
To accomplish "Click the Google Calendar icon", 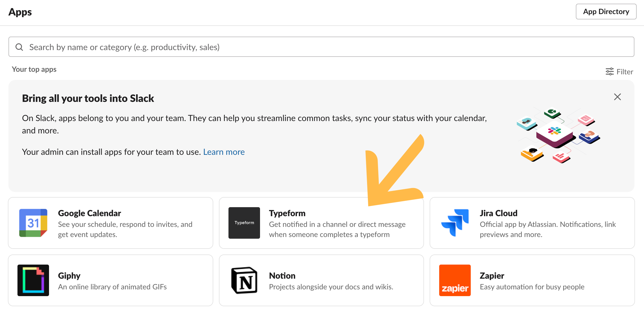I will coord(33,223).
